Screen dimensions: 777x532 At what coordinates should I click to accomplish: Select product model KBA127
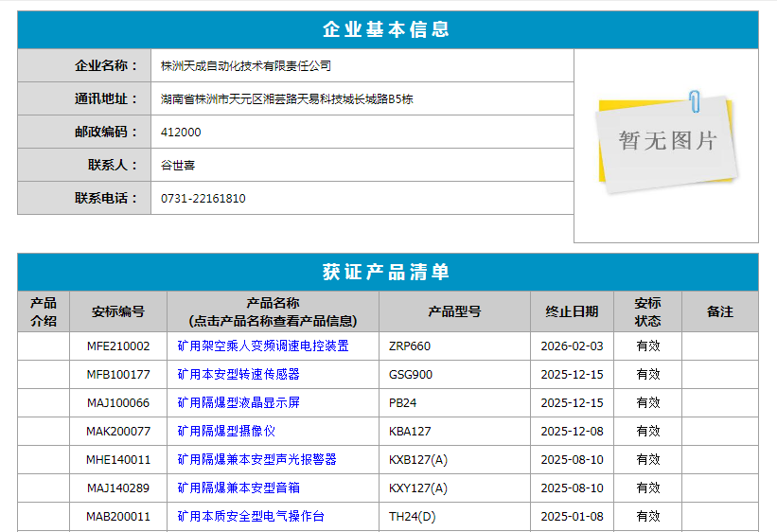coord(410,432)
